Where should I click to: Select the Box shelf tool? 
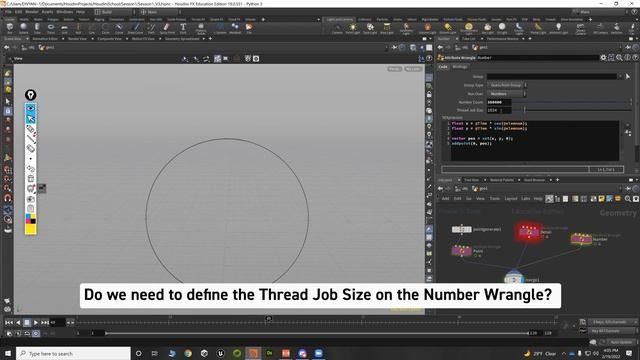[x=10, y=28]
